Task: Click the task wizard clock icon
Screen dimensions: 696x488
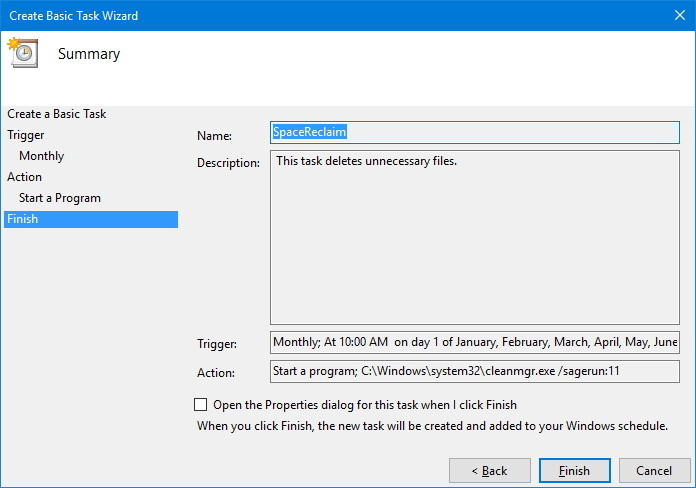Action: [x=22, y=53]
